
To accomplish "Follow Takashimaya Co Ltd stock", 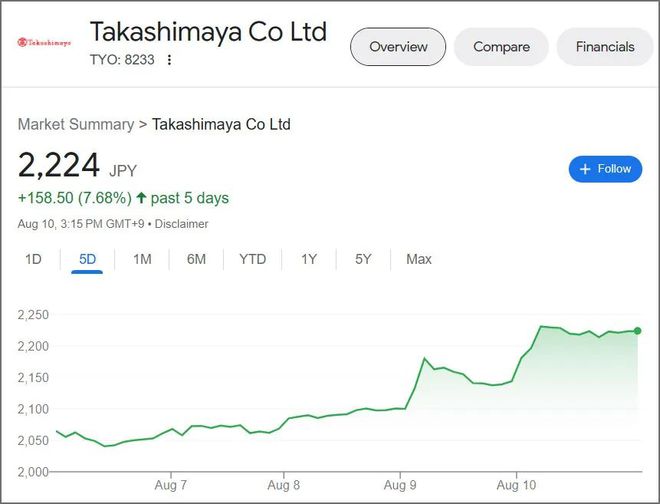I will click(605, 169).
